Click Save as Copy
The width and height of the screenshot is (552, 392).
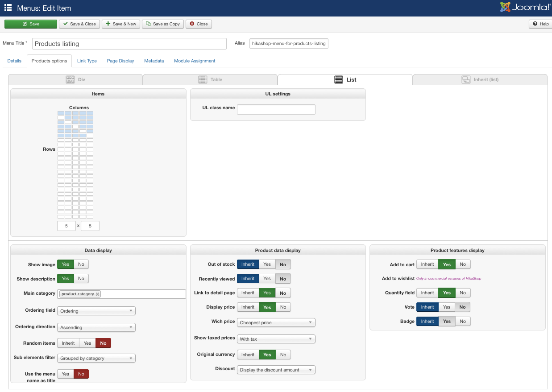tap(163, 24)
